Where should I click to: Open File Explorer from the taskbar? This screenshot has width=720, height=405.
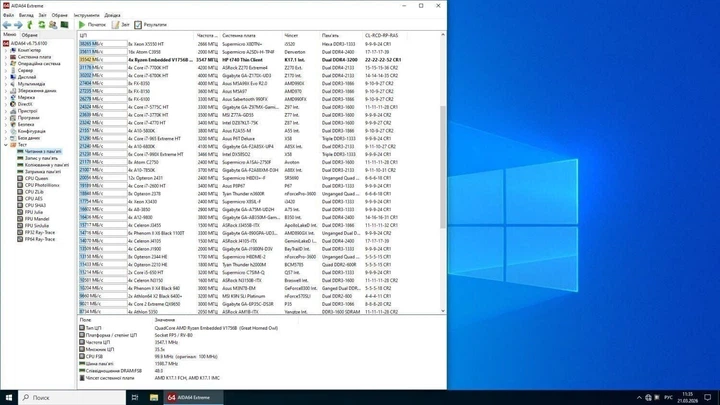pyautogui.click(x=154, y=398)
